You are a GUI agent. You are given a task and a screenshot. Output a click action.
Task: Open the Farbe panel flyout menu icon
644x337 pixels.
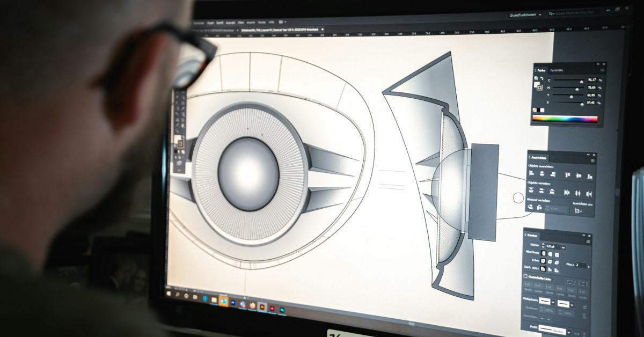click(x=602, y=70)
